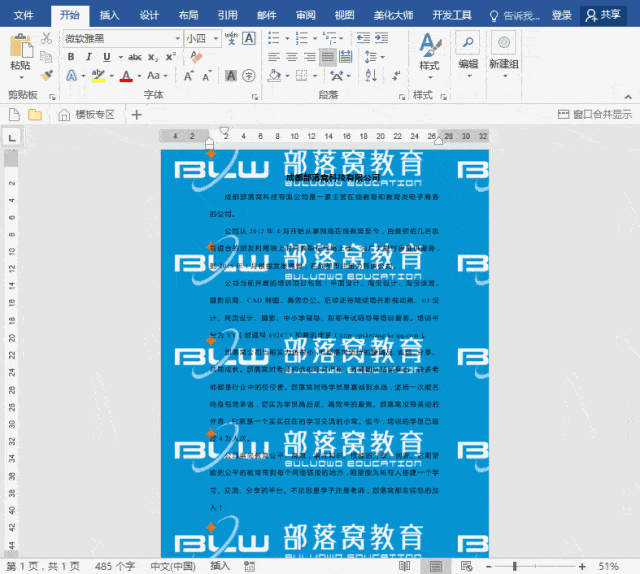The height and width of the screenshot is (574, 640).
Task: Click Increase Font Size icon
Action: (x=189, y=76)
